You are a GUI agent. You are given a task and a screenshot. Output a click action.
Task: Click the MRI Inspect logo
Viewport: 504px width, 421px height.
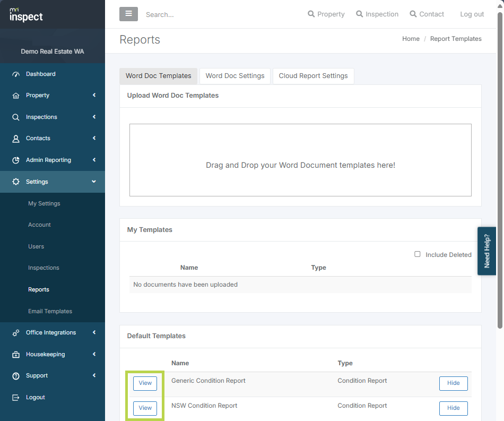click(x=26, y=15)
